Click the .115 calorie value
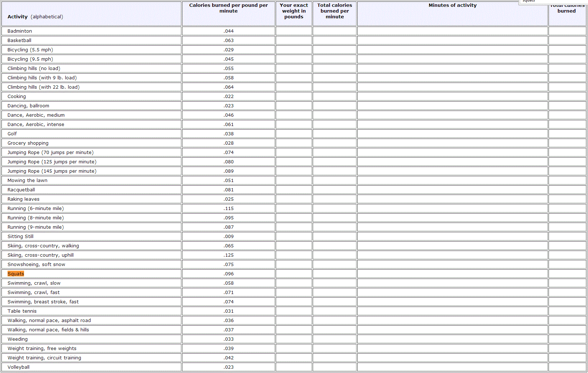This screenshot has height=373, width=588. [x=228, y=208]
